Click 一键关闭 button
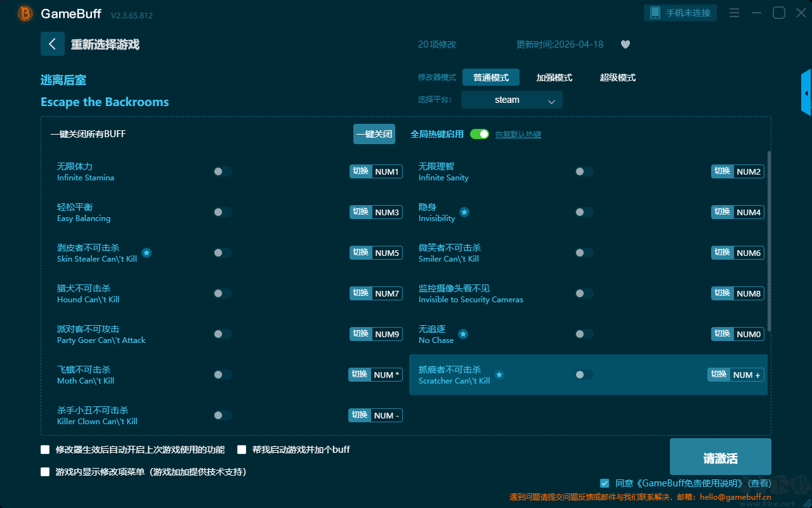 point(374,134)
